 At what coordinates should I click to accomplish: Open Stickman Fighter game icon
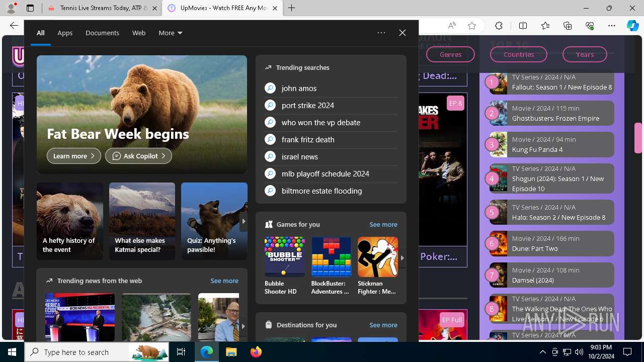tap(378, 257)
